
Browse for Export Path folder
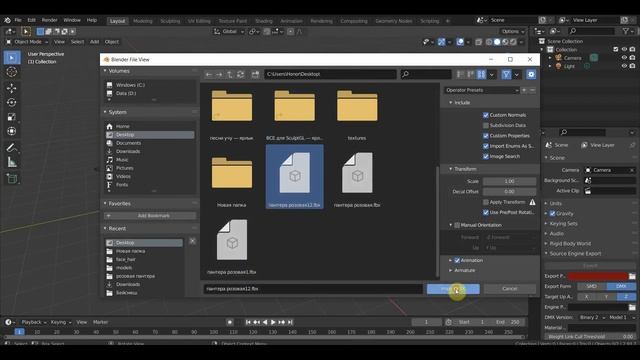coord(632,276)
